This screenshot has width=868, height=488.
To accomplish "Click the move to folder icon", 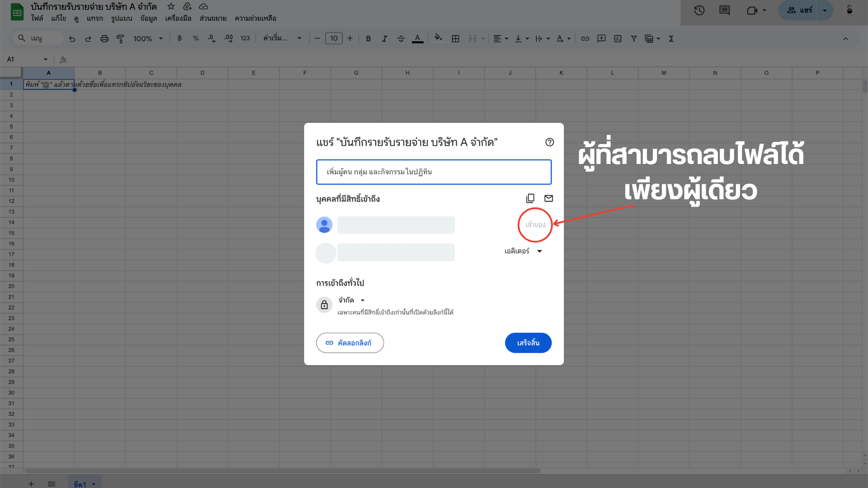I will (187, 6).
